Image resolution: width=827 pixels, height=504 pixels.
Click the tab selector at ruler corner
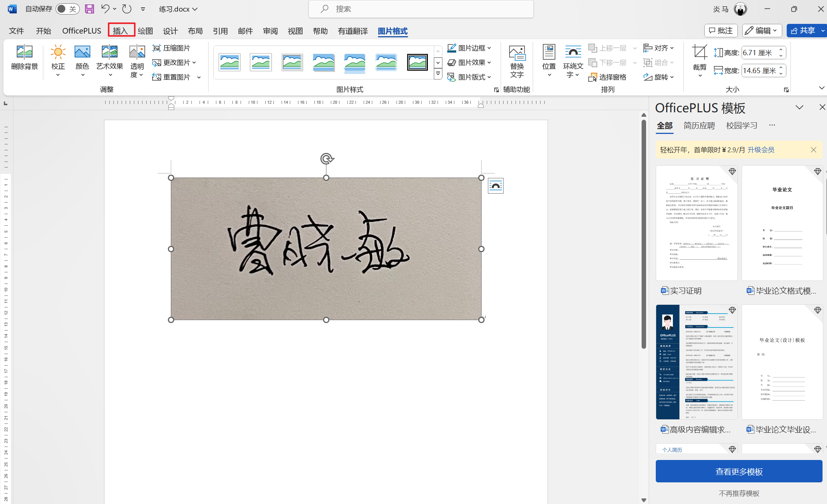(x=5, y=103)
